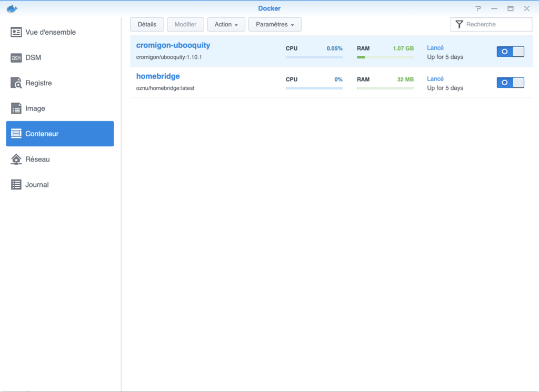Click the 0.05% CPU value

(x=334, y=48)
